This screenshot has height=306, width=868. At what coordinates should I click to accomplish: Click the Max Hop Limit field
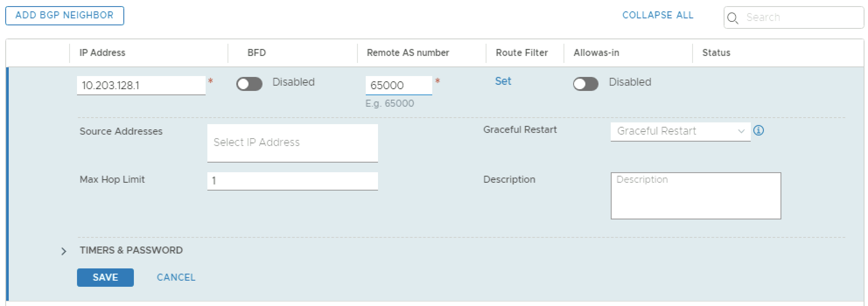pyautogui.click(x=292, y=181)
